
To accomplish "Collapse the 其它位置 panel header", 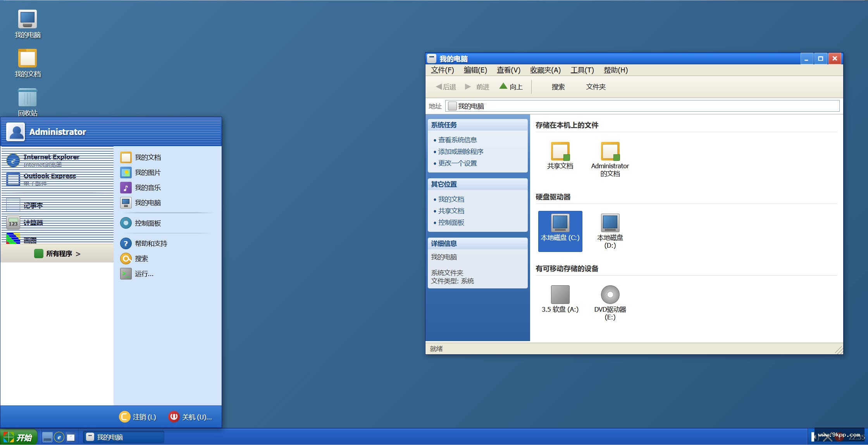I will click(x=477, y=184).
